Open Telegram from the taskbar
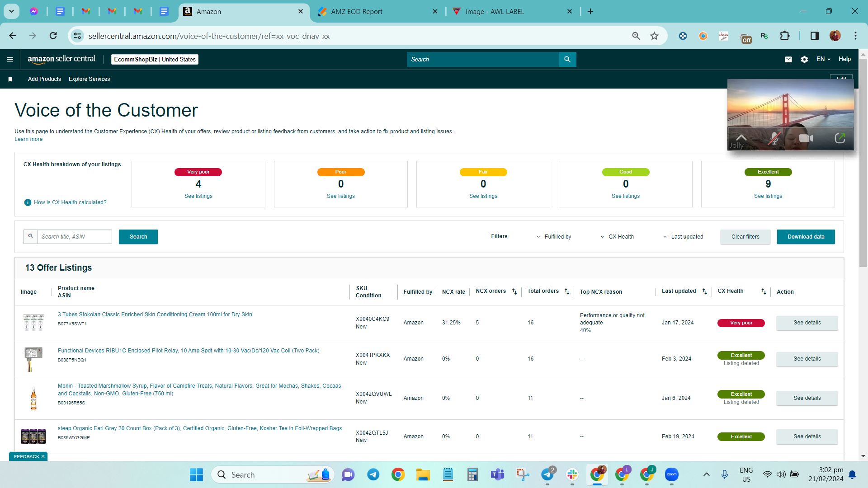 [x=373, y=474]
